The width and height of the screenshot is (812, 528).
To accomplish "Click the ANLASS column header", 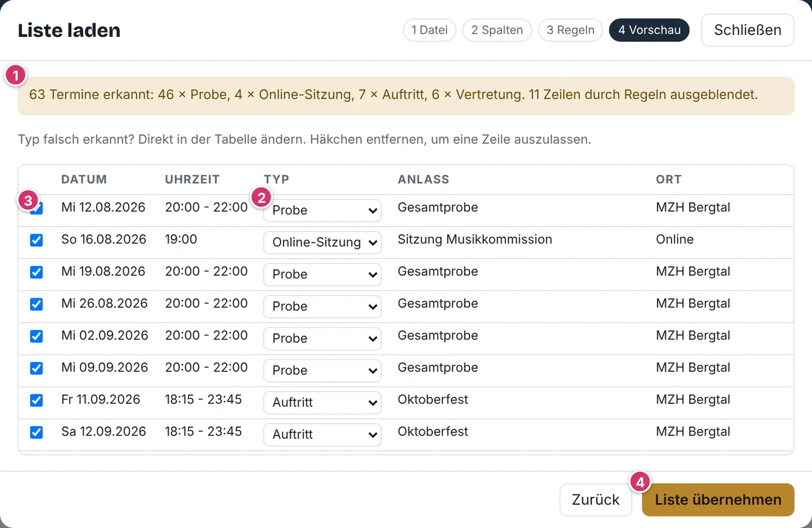I will [x=423, y=180].
